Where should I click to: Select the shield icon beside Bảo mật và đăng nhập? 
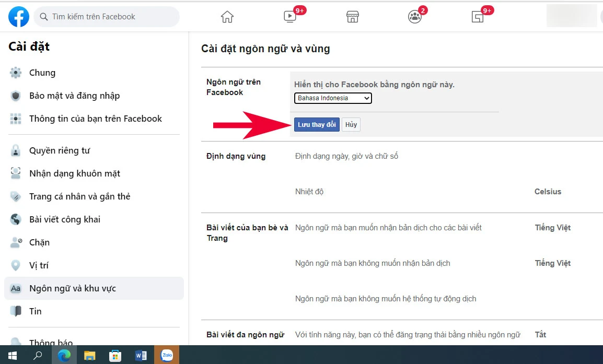coord(16,96)
